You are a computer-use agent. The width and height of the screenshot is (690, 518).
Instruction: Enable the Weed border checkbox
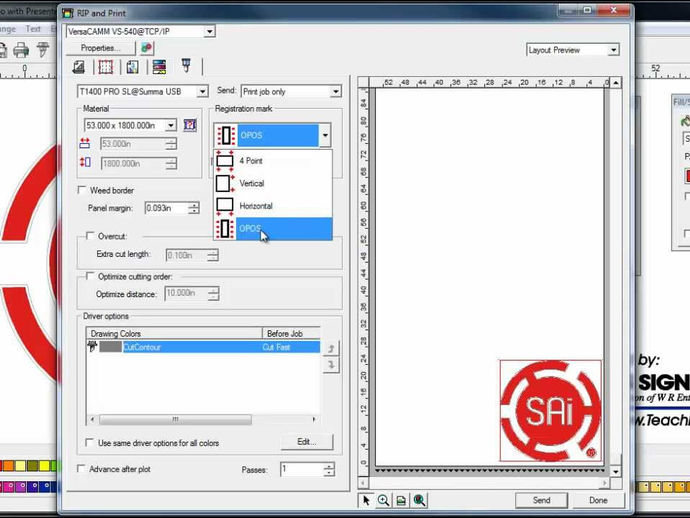click(x=82, y=190)
